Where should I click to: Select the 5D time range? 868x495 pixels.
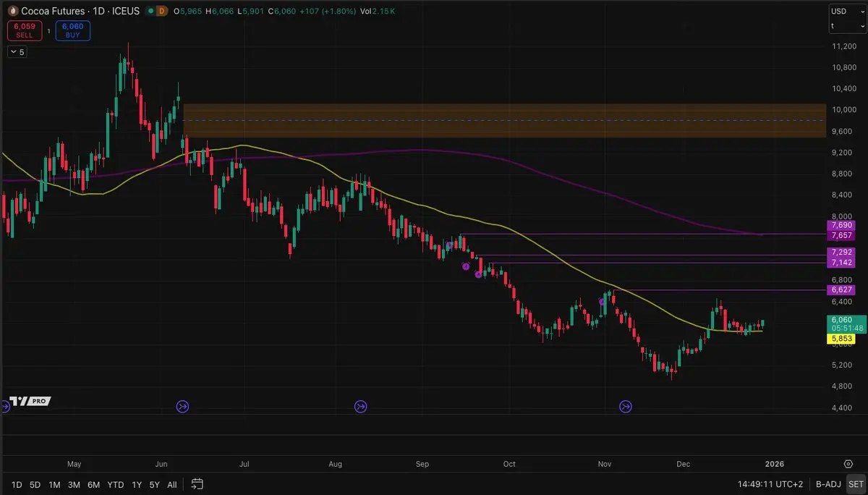(x=35, y=484)
